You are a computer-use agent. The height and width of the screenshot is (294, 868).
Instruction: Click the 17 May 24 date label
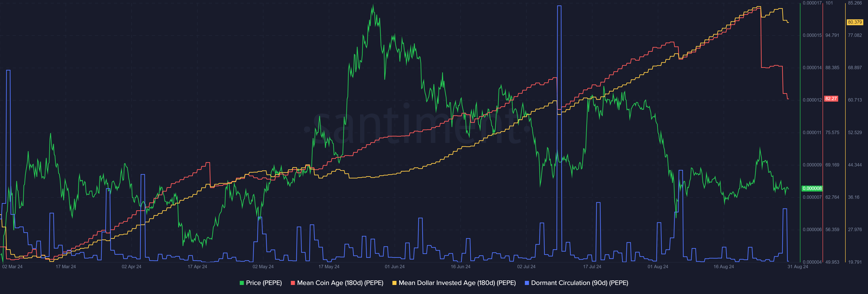click(329, 267)
